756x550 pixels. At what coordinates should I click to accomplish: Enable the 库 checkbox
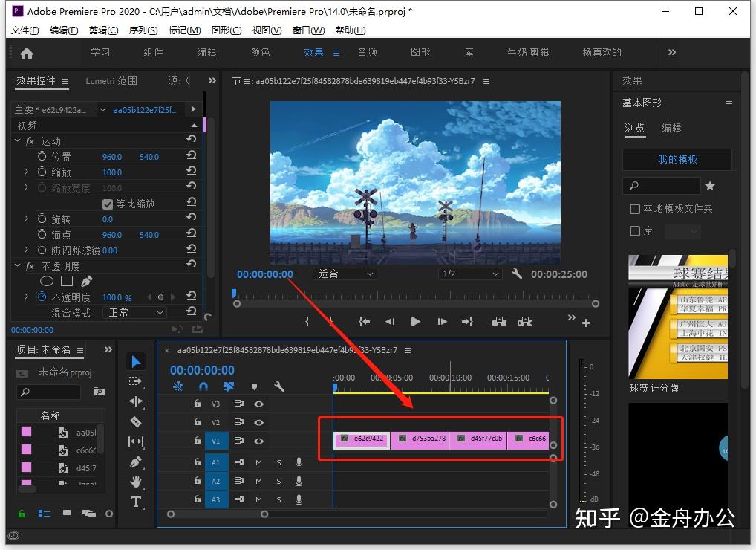pos(635,231)
